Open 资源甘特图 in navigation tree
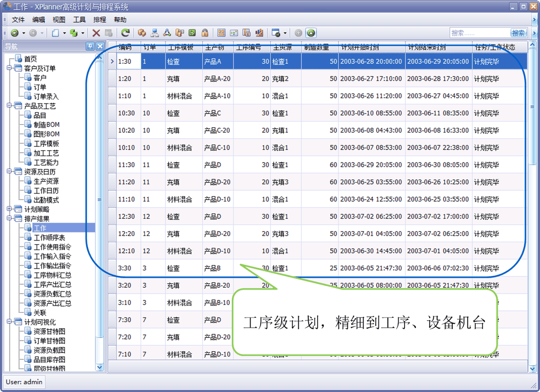Image resolution: width=540 pixels, height=392 pixels. (49, 331)
